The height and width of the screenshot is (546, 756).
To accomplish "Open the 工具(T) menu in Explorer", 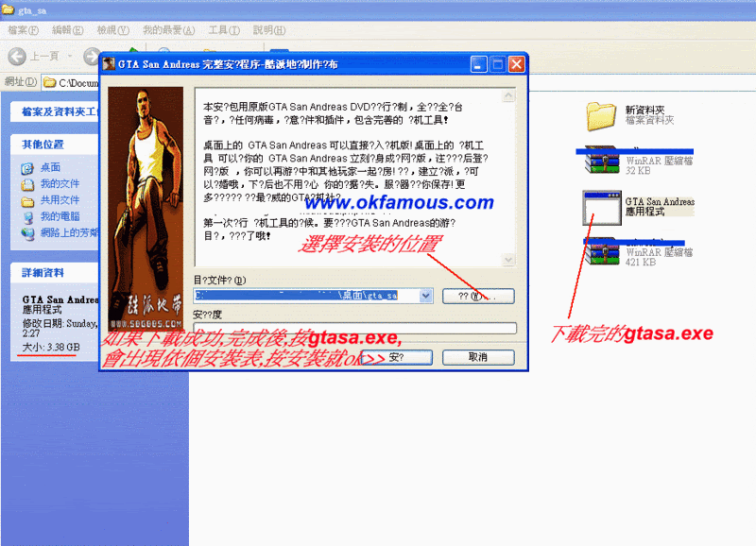I will click(224, 30).
